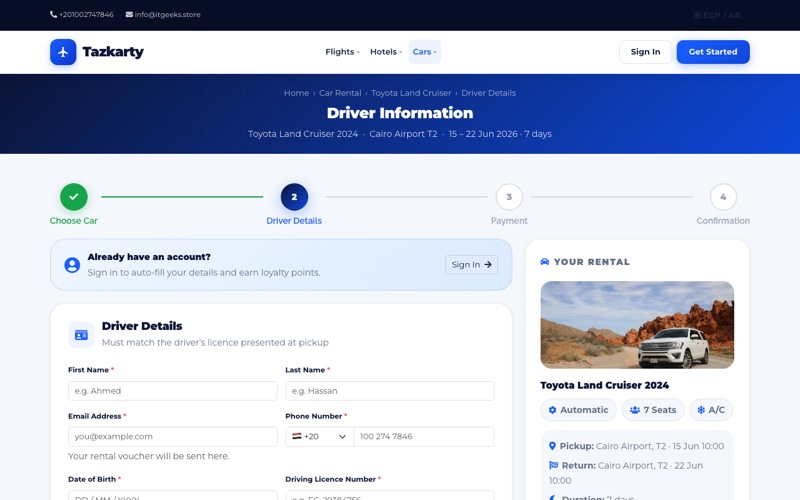Click the user avatar icon in account banner
This screenshot has width=800, height=500.
72,265
